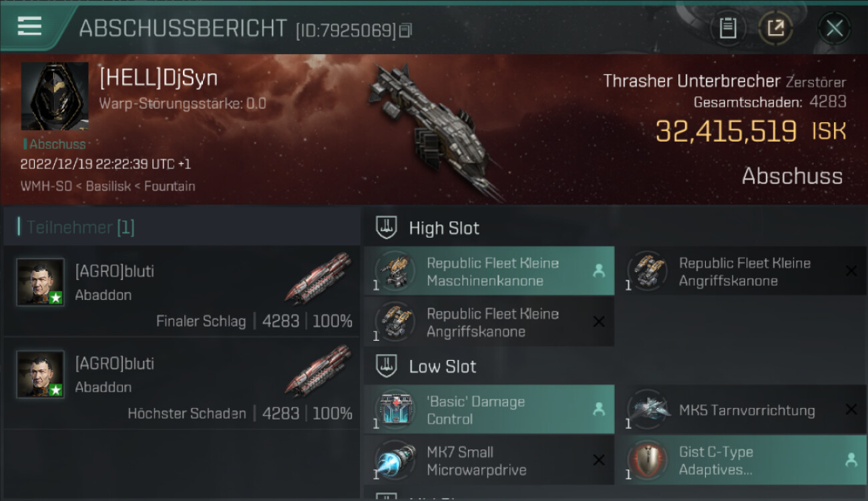The image size is (868, 501).
Task: Click the MK5 Tarnvorrichtung module icon
Action: click(x=648, y=409)
